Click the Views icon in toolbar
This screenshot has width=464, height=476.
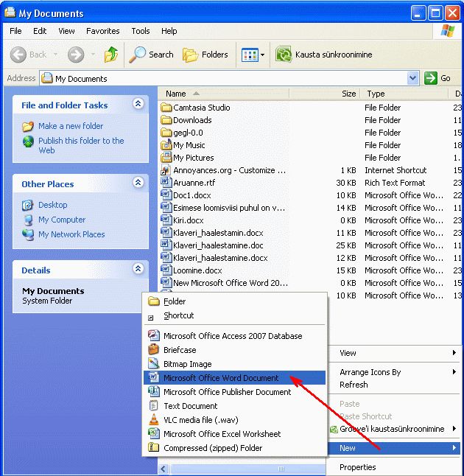point(250,55)
